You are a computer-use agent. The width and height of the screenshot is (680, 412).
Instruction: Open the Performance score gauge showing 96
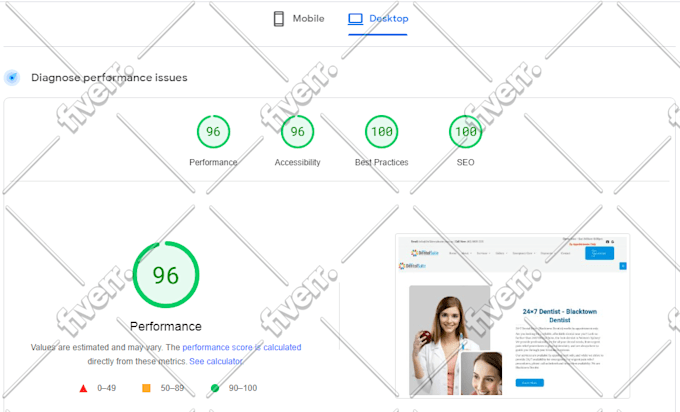[x=213, y=131]
